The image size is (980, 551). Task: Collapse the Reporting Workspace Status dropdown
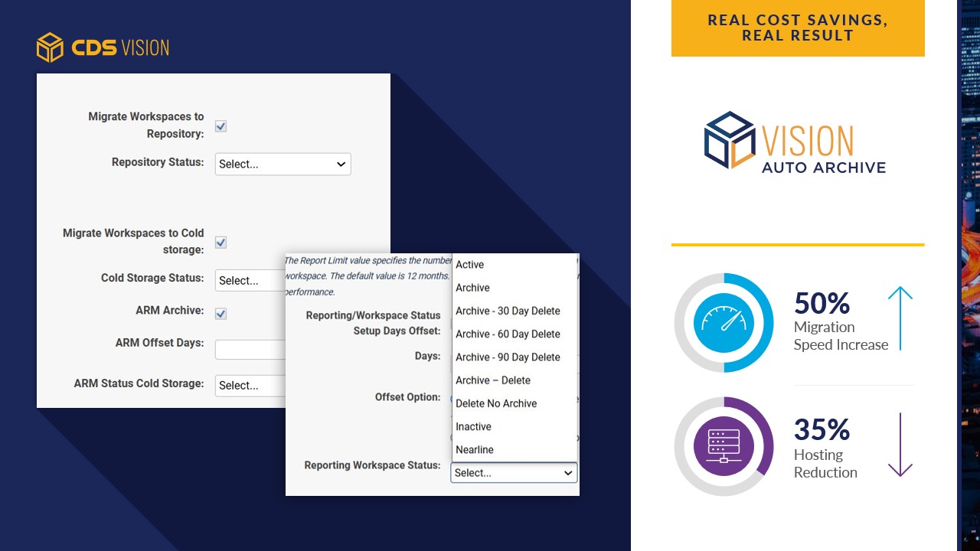coord(514,473)
